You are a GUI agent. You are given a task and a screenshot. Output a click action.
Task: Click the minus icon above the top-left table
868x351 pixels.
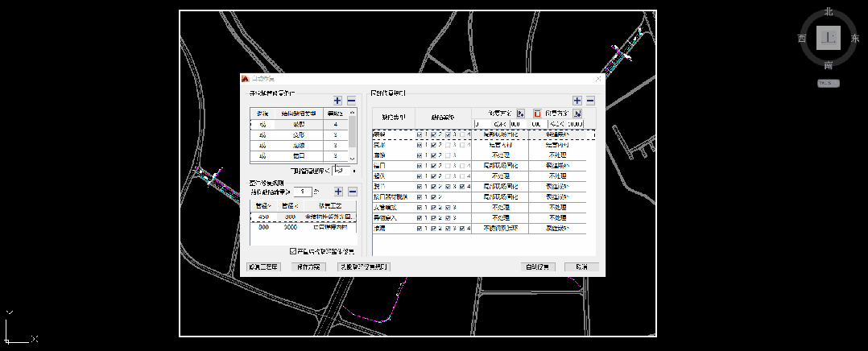pyautogui.click(x=351, y=101)
